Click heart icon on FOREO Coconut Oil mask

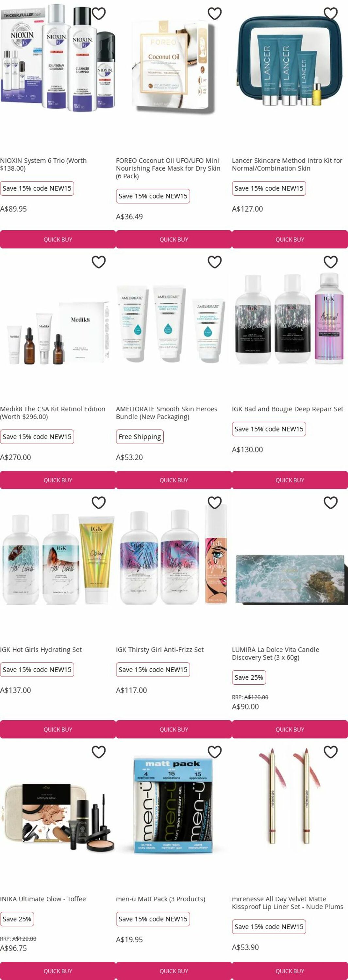(x=215, y=14)
